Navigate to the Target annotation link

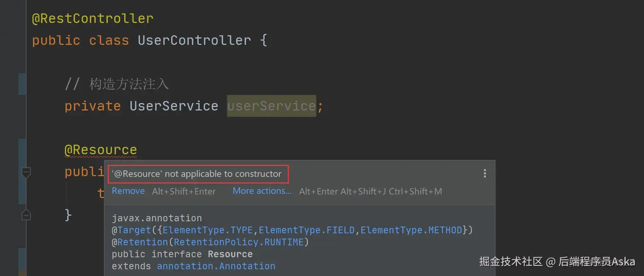(134, 230)
